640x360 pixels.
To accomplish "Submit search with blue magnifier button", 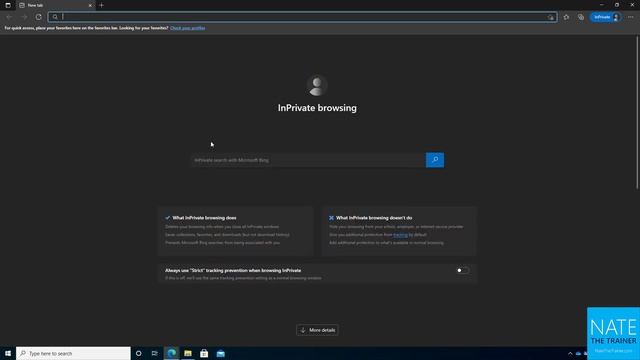I will click(x=435, y=160).
